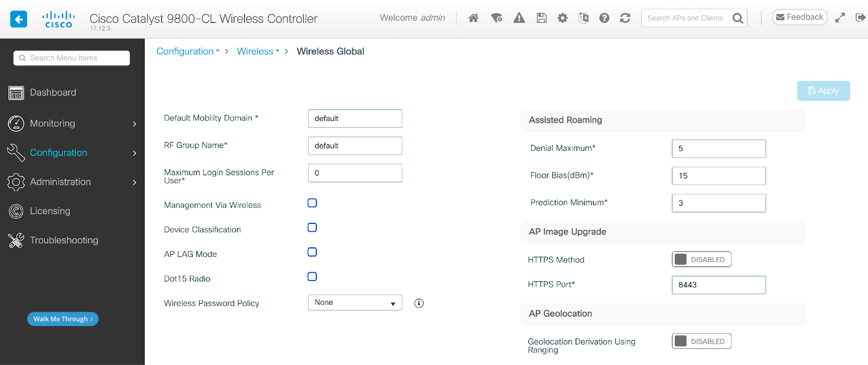Click the Dashboard sidebar icon
Viewport: 868px width, 365px height.
[x=16, y=93]
